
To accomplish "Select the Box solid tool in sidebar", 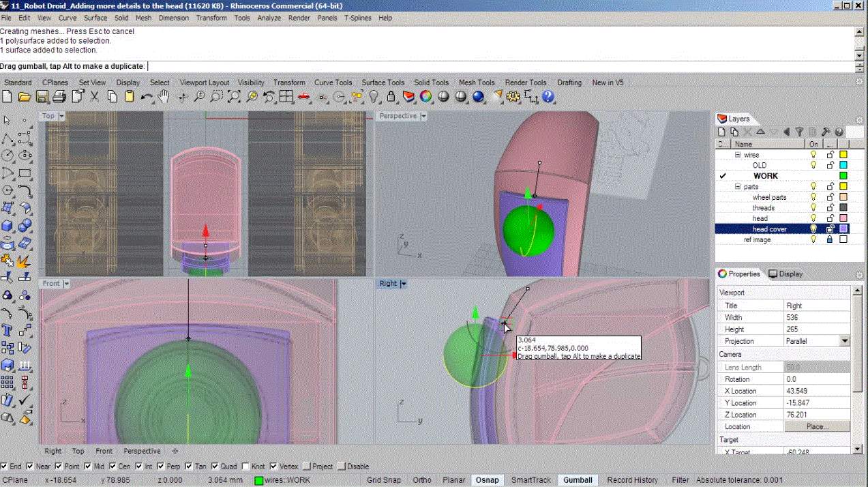I will [8, 225].
